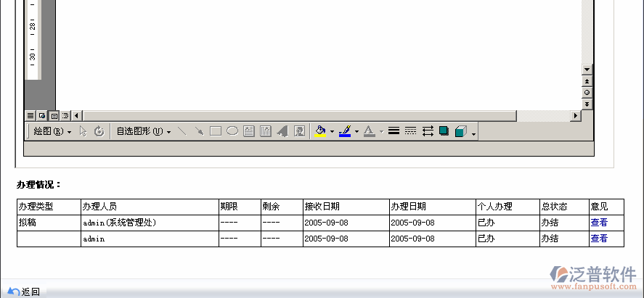Choose the Select Objects arrow tool

tap(83, 131)
